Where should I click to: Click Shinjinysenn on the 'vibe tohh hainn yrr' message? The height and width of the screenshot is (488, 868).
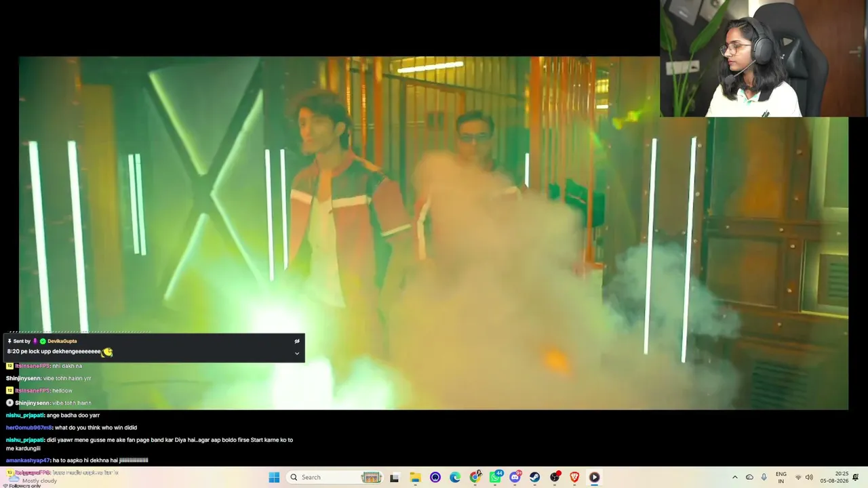(x=23, y=378)
